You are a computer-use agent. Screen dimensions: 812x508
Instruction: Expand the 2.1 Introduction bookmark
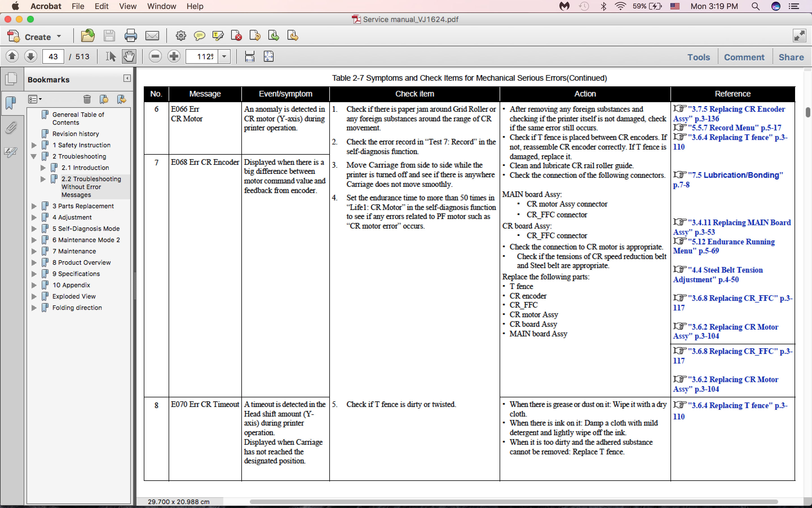click(x=43, y=168)
